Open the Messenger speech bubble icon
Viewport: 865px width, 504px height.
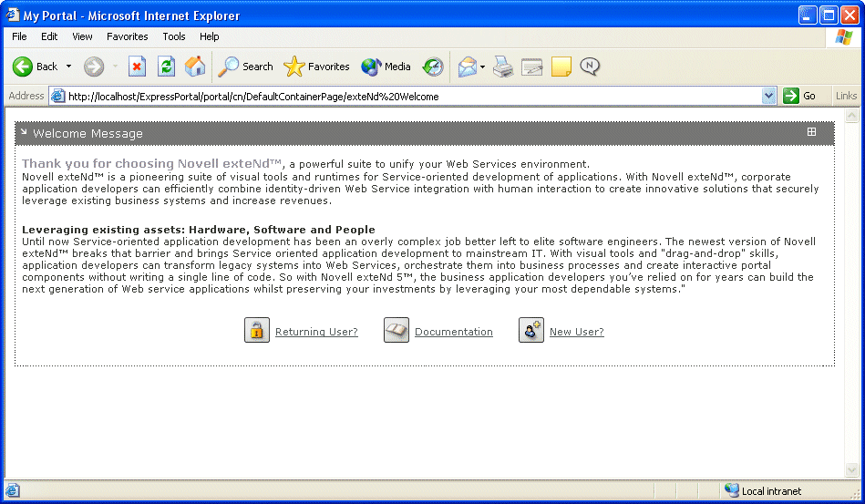[590, 67]
